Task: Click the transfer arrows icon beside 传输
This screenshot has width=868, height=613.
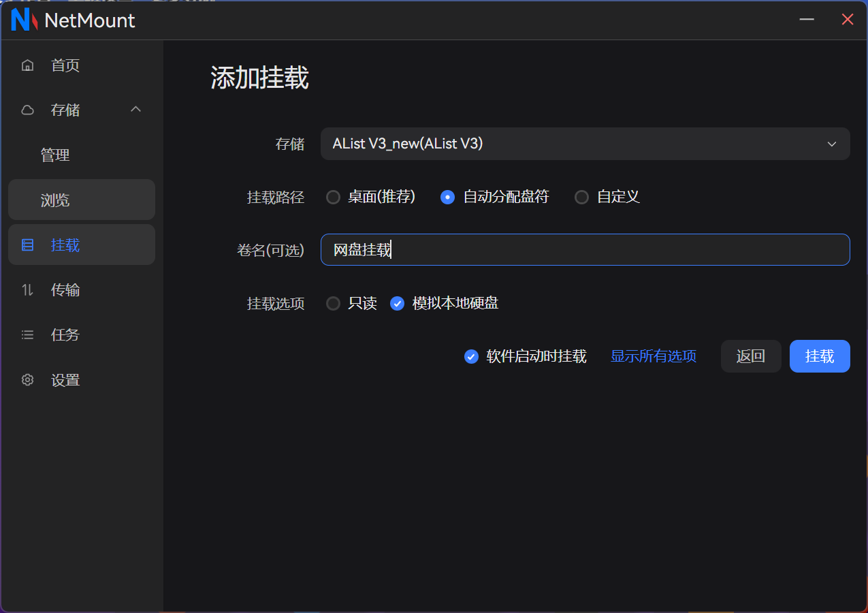Action: point(28,290)
